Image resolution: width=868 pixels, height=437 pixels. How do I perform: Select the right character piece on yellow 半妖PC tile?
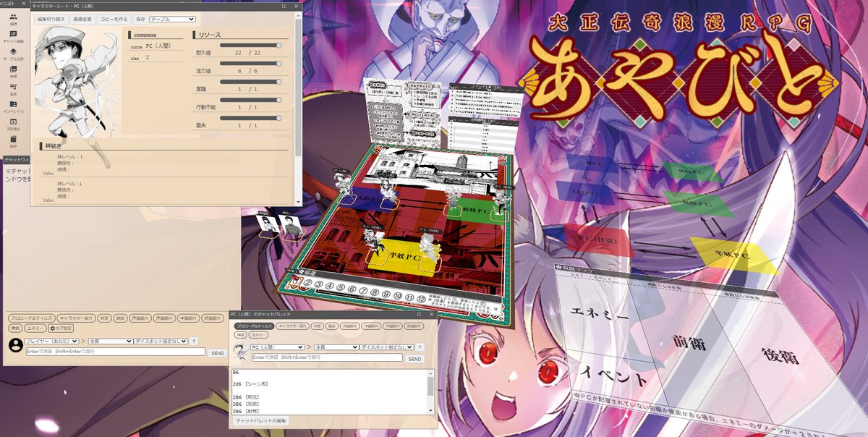pos(428,247)
